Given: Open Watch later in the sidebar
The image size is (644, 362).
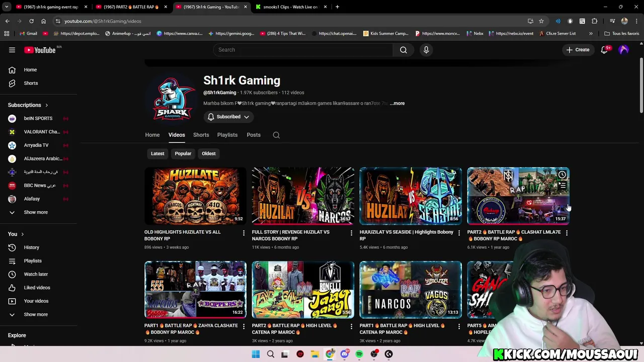Looking at the screenshot, I should 36,274.
